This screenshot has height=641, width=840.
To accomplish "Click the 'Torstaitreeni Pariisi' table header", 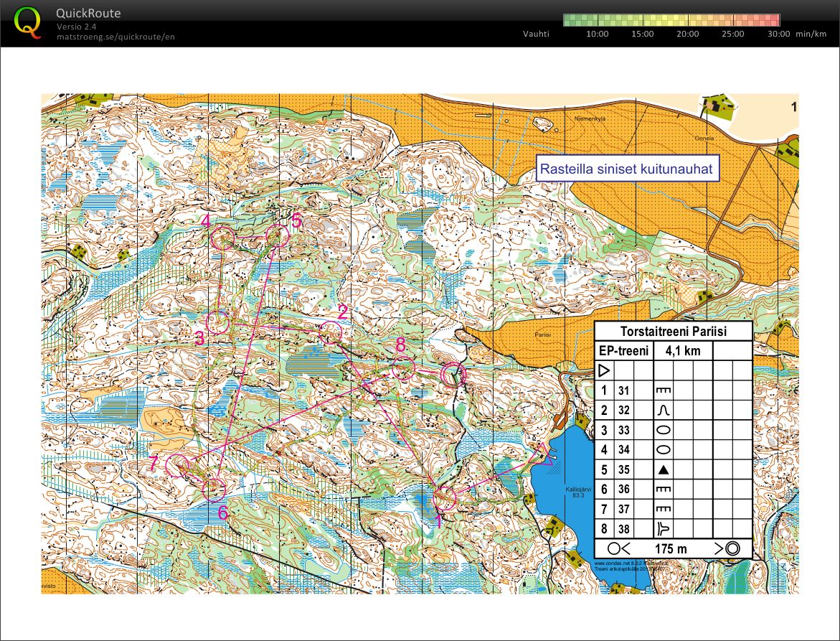I will [673, 331].
